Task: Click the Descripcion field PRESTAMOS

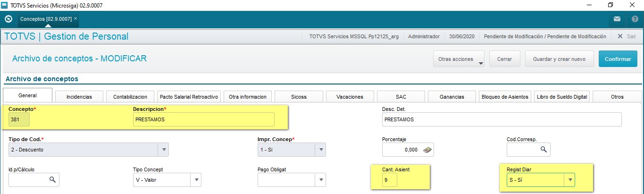Action: click(x=203, y=119)
